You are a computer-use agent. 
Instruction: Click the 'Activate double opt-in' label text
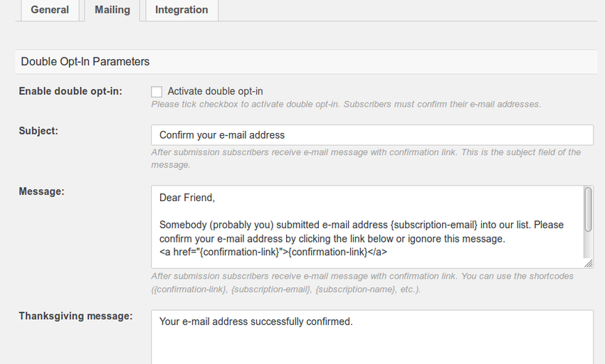tap(215, 92)
